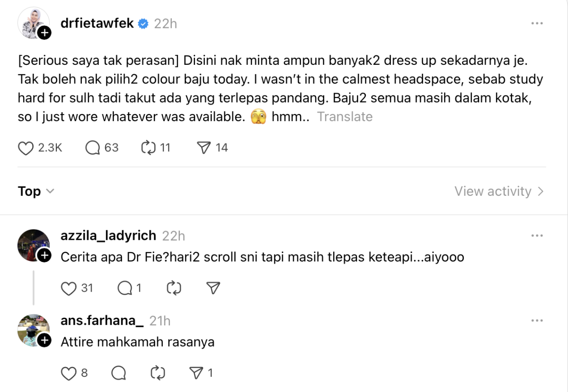Reply to azzila_ladyrich's comment

point(124,288)
